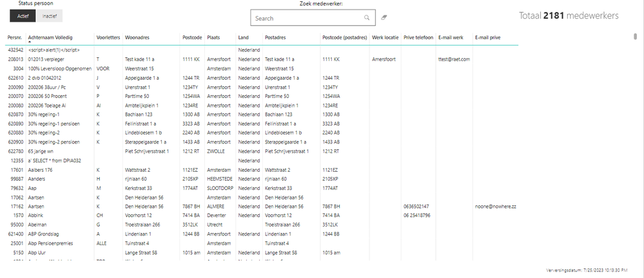
Task: Clear the search with the eraser icon
Action: (384, 17)
